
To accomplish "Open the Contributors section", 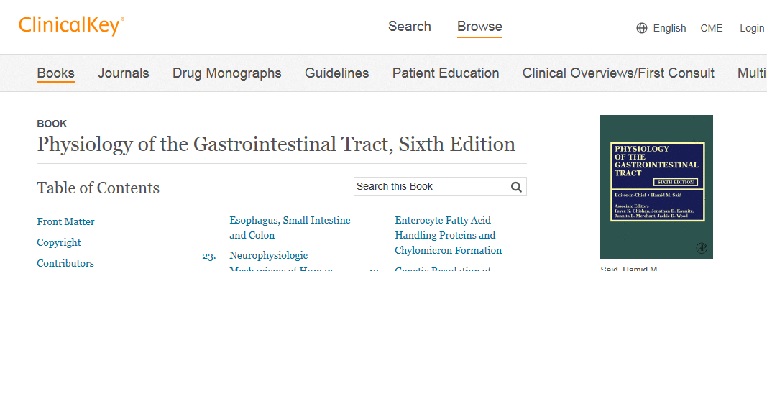I will pos(65,264).
